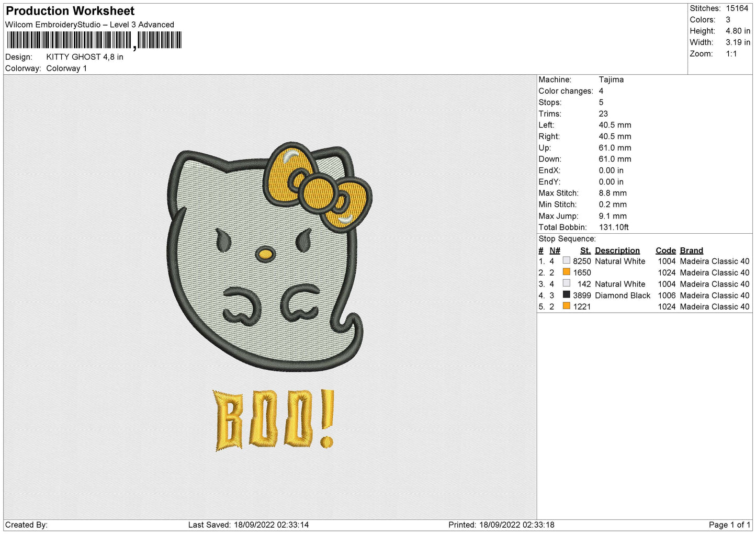Click the Colors value 3
Image resolution: width=756 pixels, height=534 pixels.
728,20
